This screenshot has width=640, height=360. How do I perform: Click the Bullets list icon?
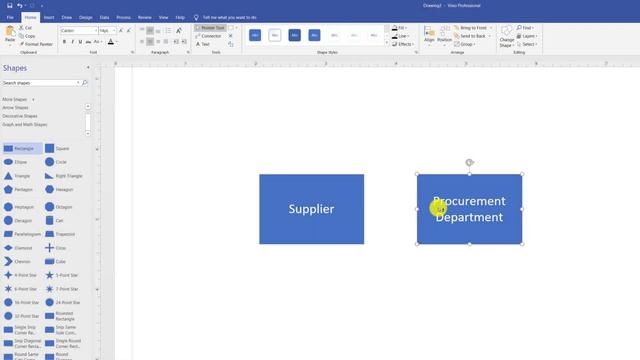click(x=168, y=31)
